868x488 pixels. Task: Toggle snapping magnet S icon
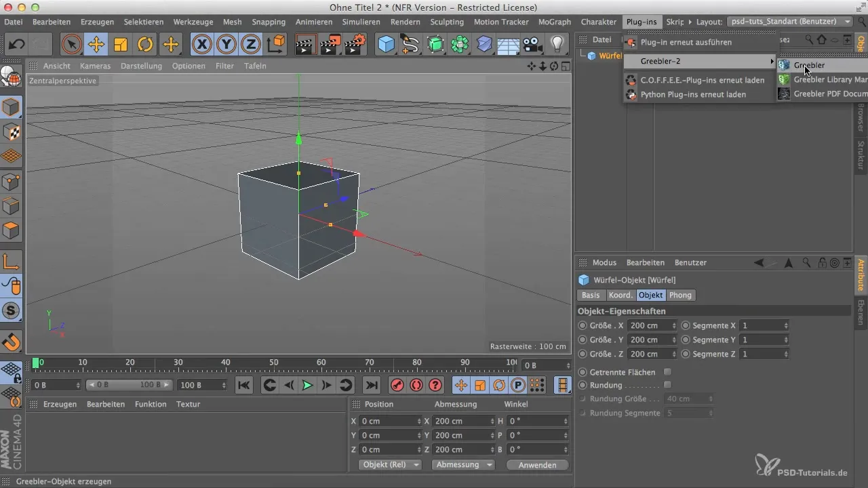[x=11, y=311]
